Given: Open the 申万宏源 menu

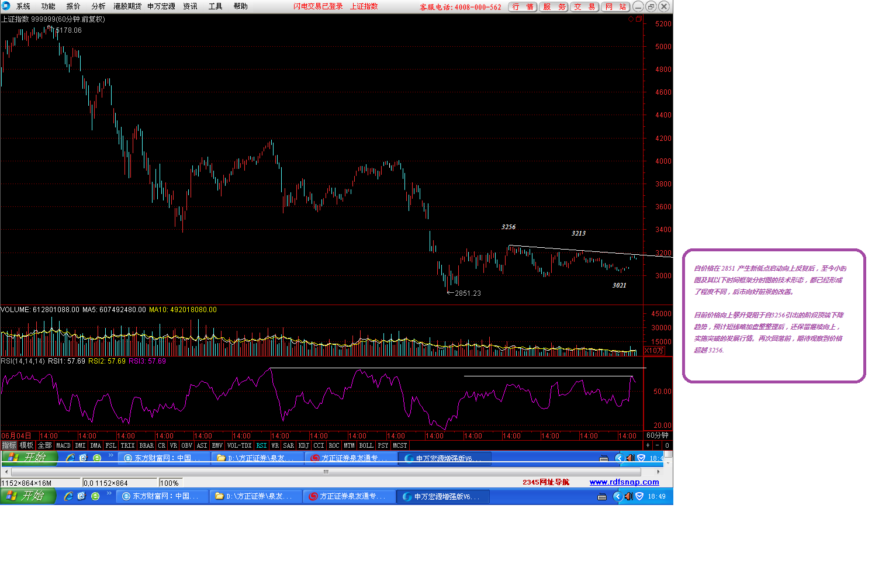Looking at the screenshot, I should [161, 6].
